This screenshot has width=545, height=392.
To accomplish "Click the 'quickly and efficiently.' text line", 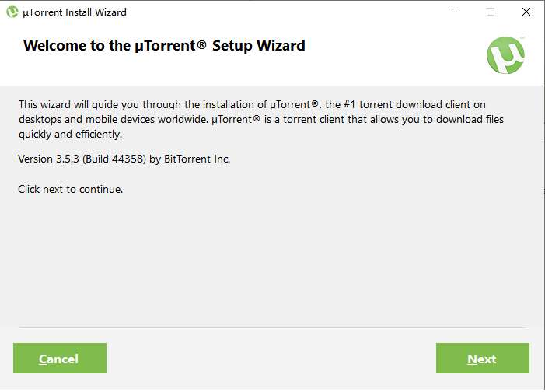I will [x=70, y=135].
